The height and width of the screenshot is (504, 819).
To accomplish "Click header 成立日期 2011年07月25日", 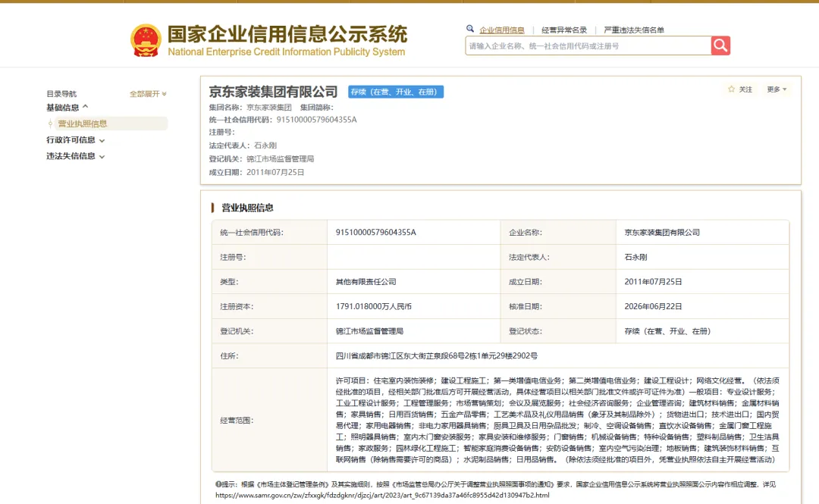I will (x=275, y=172).
